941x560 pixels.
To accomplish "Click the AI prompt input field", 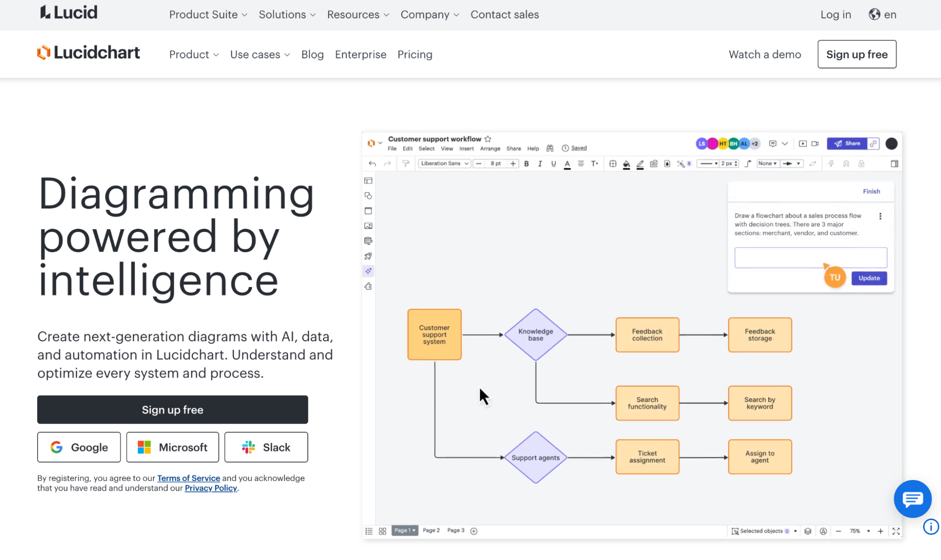I will 810,257.
